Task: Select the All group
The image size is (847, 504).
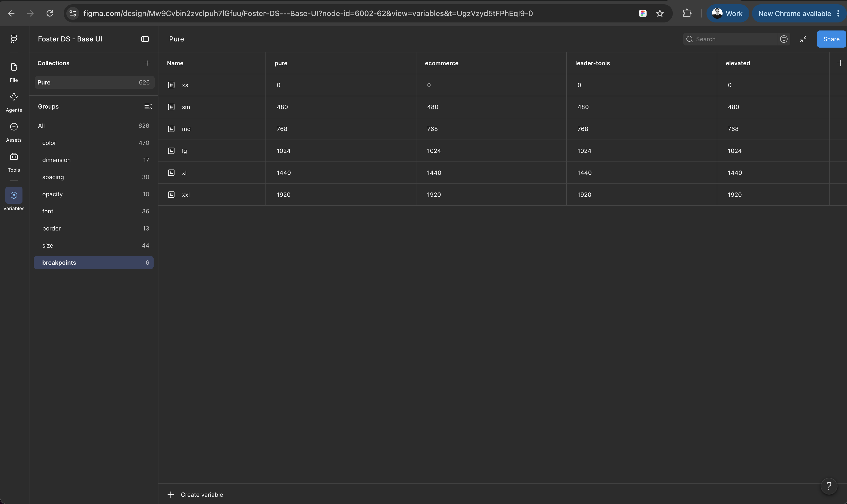Action: pos(93,126)
